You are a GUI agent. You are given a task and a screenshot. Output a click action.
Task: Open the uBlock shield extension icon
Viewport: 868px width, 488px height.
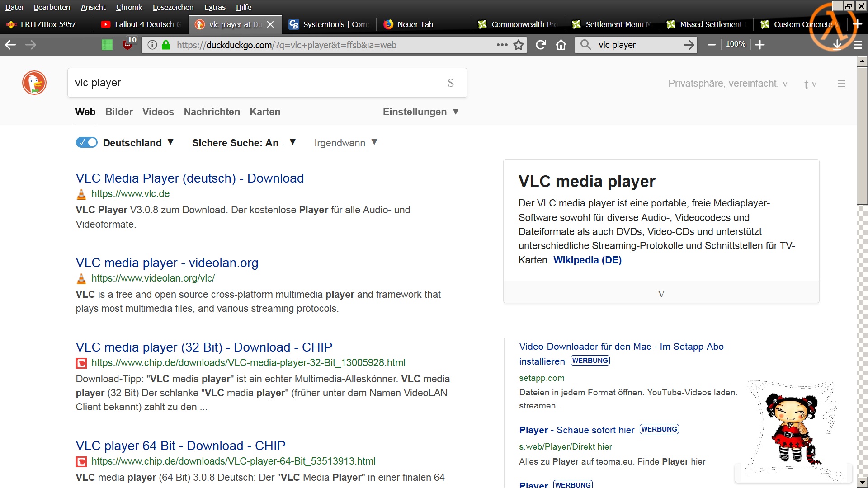[128, 45]
